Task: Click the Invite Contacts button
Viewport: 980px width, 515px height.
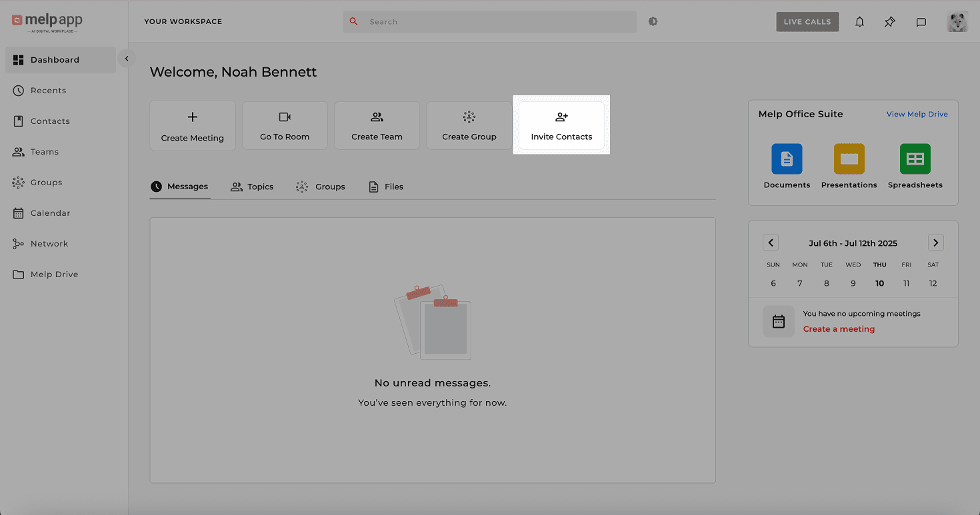Action: [561, 125]
